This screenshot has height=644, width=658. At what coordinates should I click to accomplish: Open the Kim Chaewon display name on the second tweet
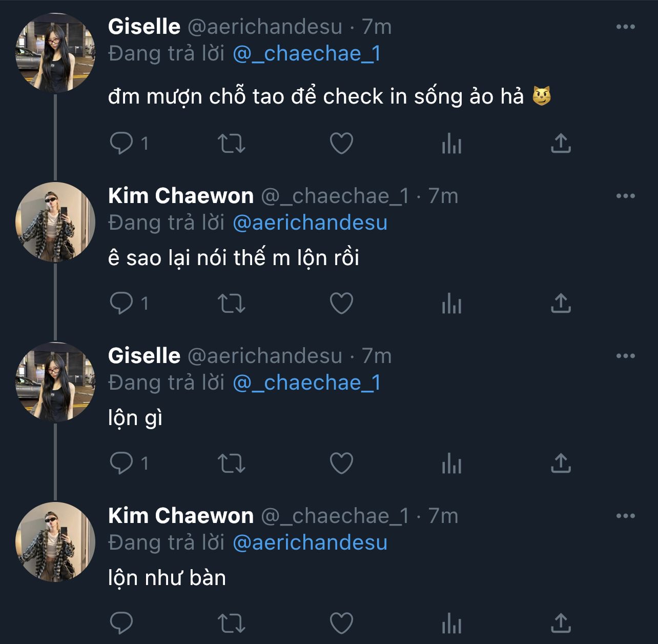[x=180, y=196]
